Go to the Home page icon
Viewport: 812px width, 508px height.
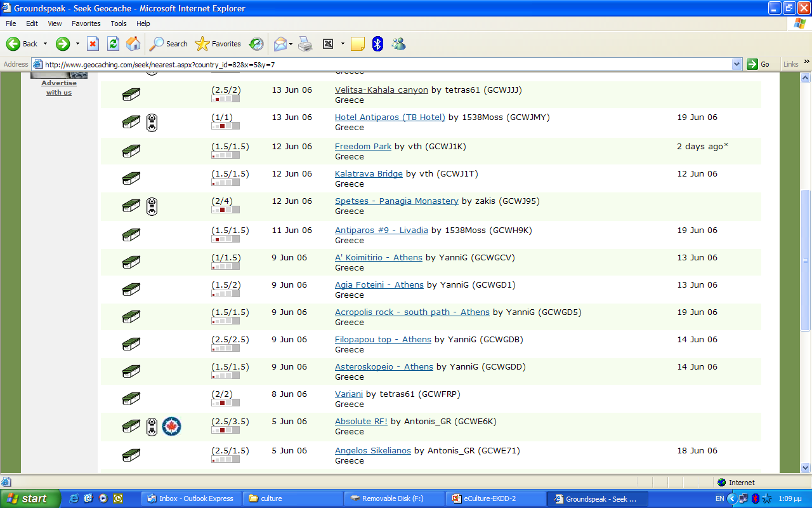point(133,44)
